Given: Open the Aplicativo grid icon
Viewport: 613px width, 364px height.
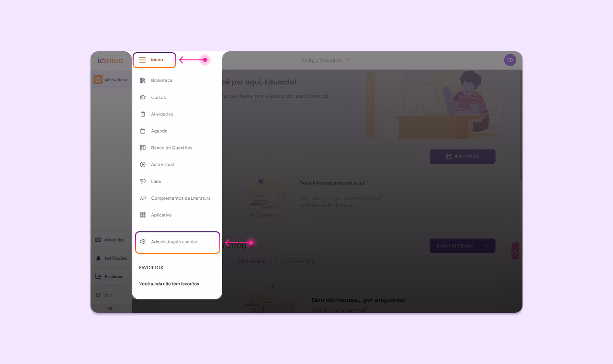Looking at the screenshot, I should [143, 215].
